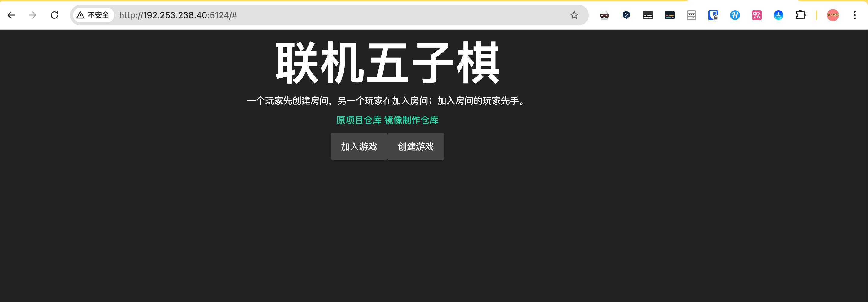The width and height of the screenshot is (868, 302).
Task: Click the blue shield-lock extension icon
Action: (x=713, y=15)
